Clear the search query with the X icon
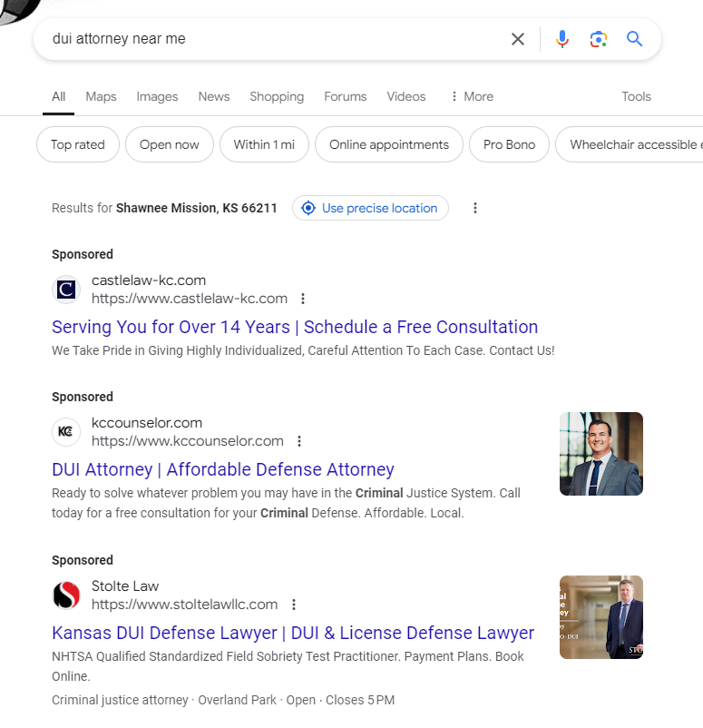 point(518,39)
